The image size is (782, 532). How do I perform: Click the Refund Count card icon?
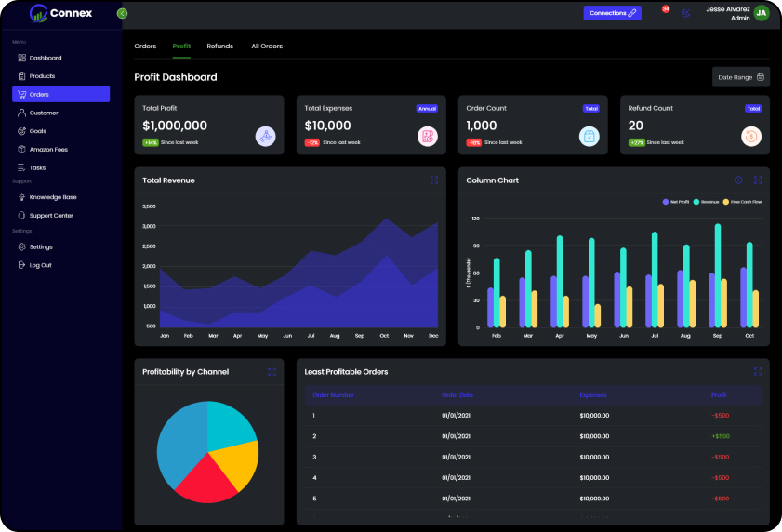(x=751, y=136)
